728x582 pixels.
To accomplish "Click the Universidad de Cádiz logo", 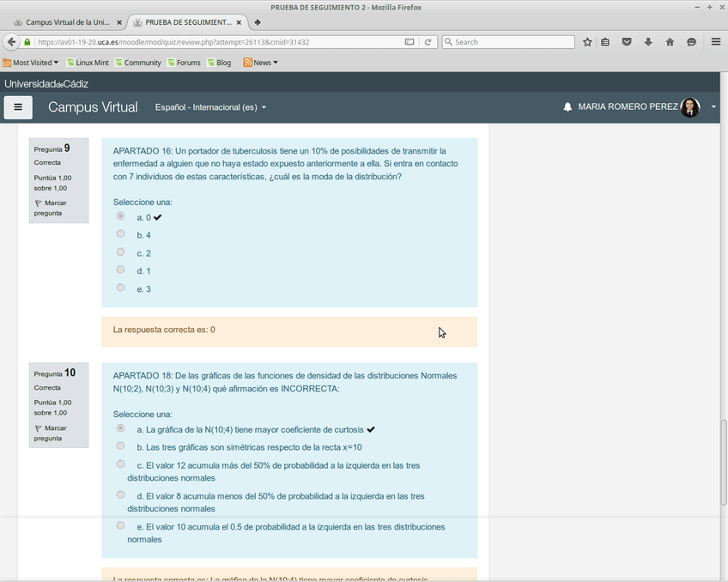I will coord(46,84).
